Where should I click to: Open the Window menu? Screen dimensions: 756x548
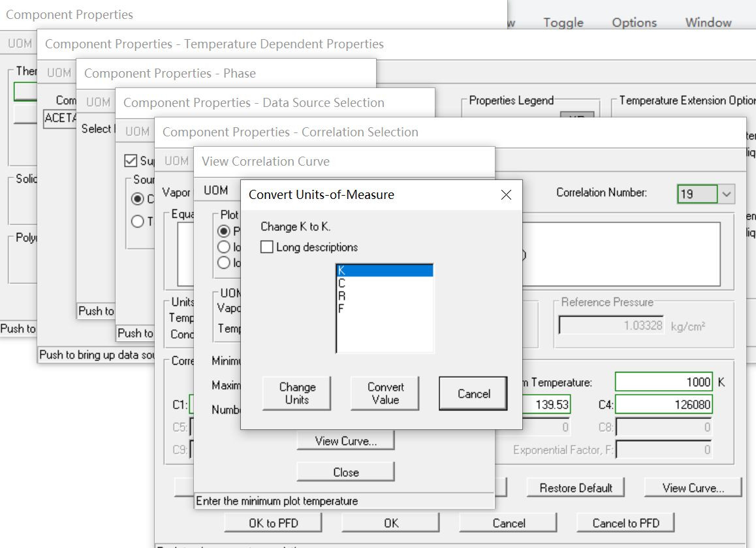708,22
